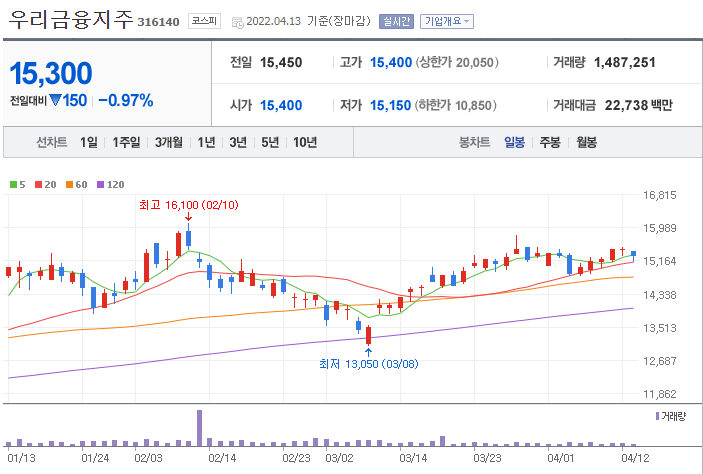
Task: Click the 시가 value 15,400
Action: (281, 105)
